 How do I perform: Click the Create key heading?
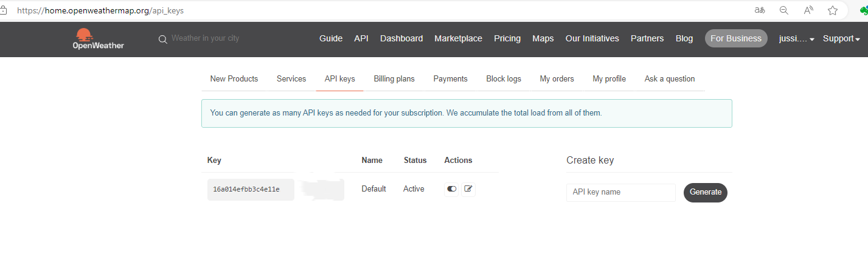pos(590,161)
